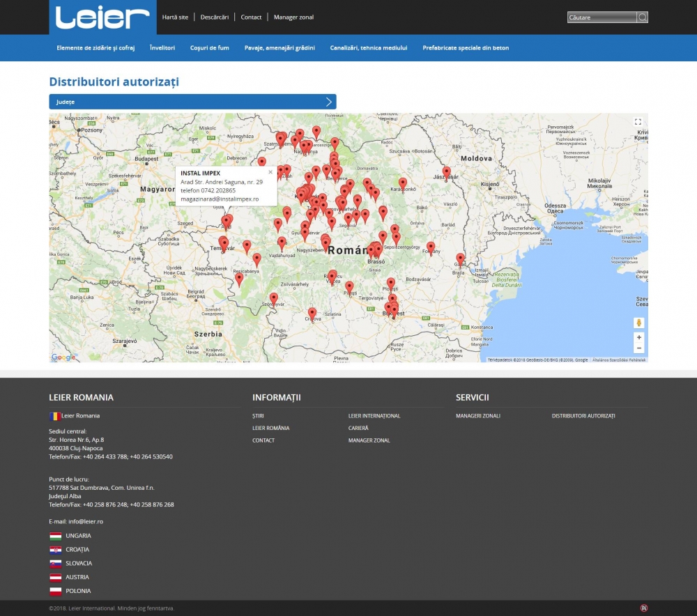Image resolution: width=697 pixels, height=616 pixels.
Task: Click the Slovakia flag icon
Action: pyautogui.click(x=55, y=564)
